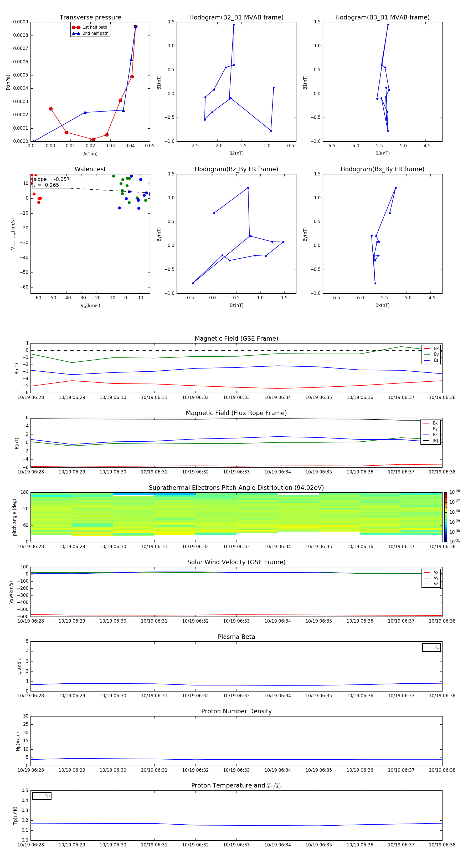The width and height of the screenshot is (473, 868).
Task: Click the 'Hodogram(B2_B1 MVAB frame)' title
Action: (x=236, y=18)
